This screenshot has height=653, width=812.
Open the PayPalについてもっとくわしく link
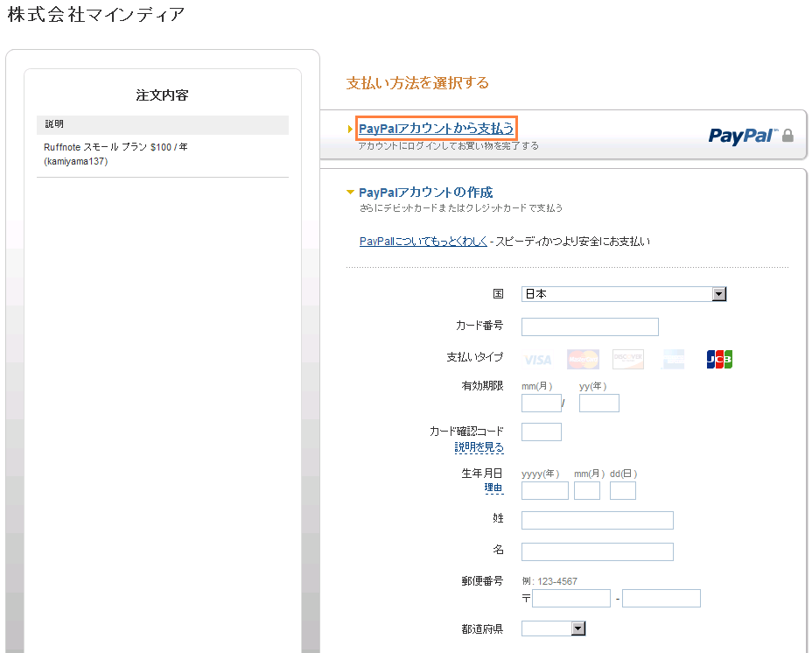[x=423, y=242]
